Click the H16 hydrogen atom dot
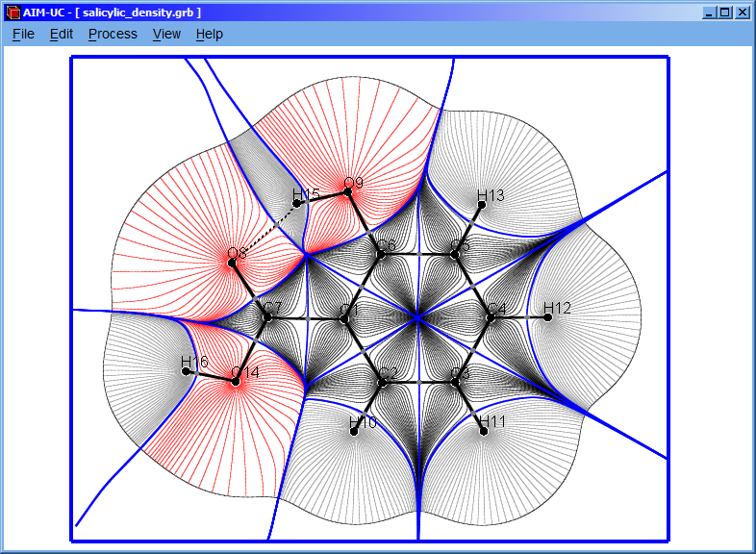Screen dimensions: 756x554 pyautogui.click(x=187, y=371)
